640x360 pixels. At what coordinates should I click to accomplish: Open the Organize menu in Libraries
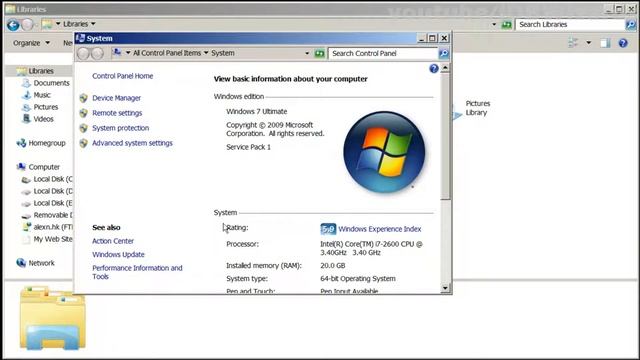coord(31,43)
